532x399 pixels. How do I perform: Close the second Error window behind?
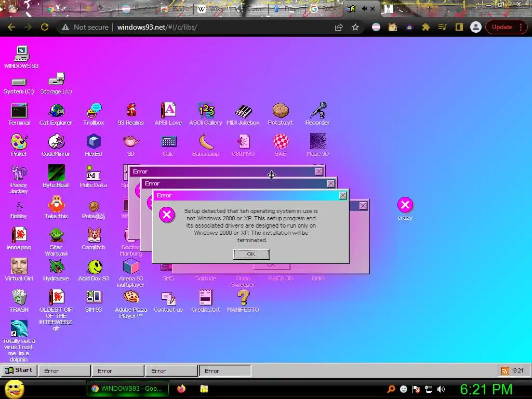(x=331, y=183)
